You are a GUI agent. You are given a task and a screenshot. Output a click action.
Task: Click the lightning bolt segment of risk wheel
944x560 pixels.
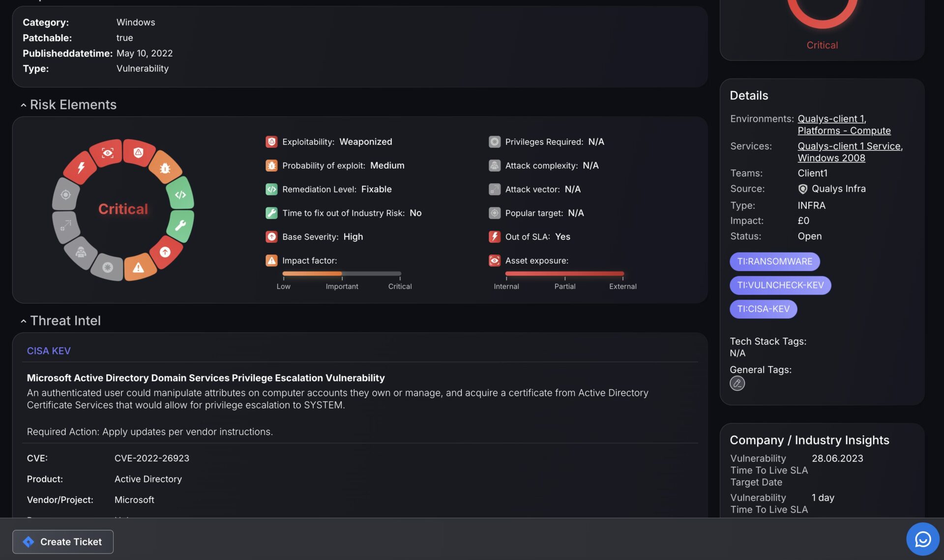pyautogui.click(x=81, y=167)
